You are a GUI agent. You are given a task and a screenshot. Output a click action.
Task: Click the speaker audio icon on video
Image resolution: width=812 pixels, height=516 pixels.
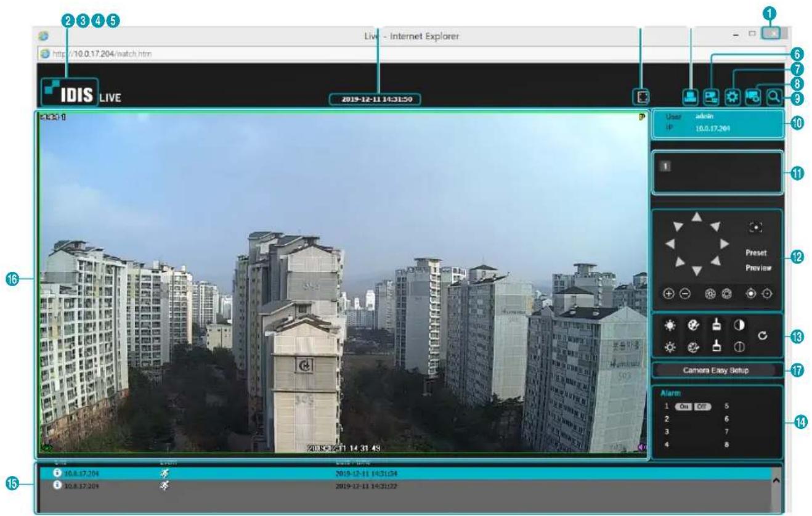click(x=641, y=448)
